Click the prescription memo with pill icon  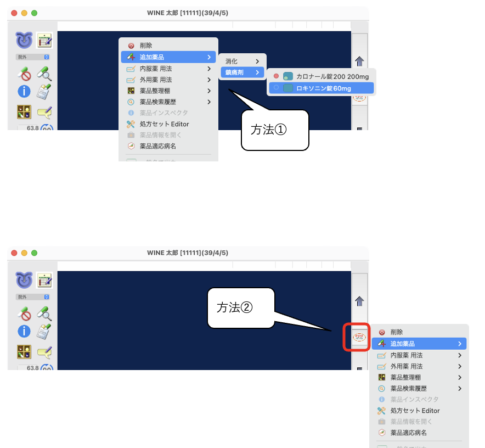42,91
